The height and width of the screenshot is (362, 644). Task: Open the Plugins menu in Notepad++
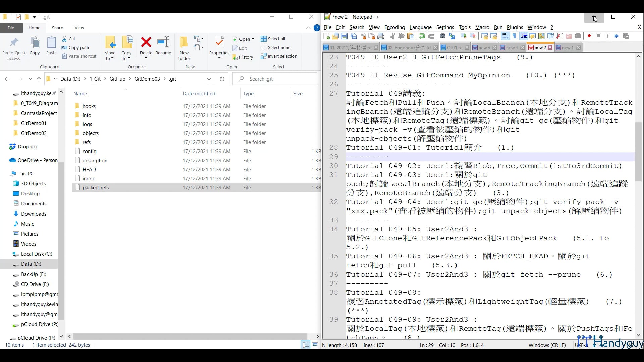pos(515,27)
